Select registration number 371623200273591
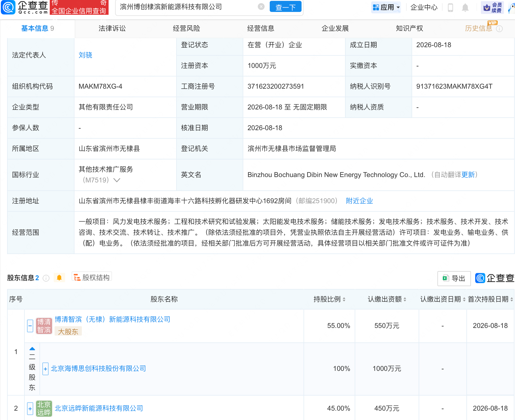Viewport: 515px width, 420px height. (276, 86)
